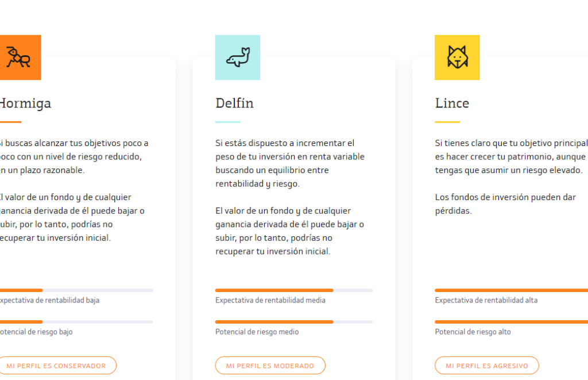Click the Delfín profile heading
Image resolution: width=588 pixels, height=380 pixels.
click(x=234, y=103)
